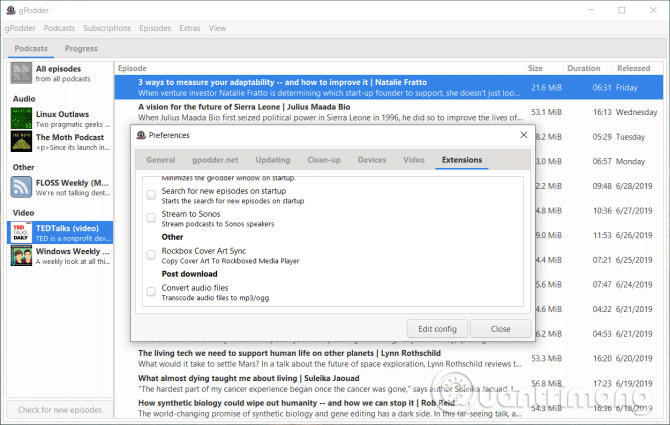Maximize the gPodder window
The height and width of the screenshot is (425, 670).
click(622, 10)
